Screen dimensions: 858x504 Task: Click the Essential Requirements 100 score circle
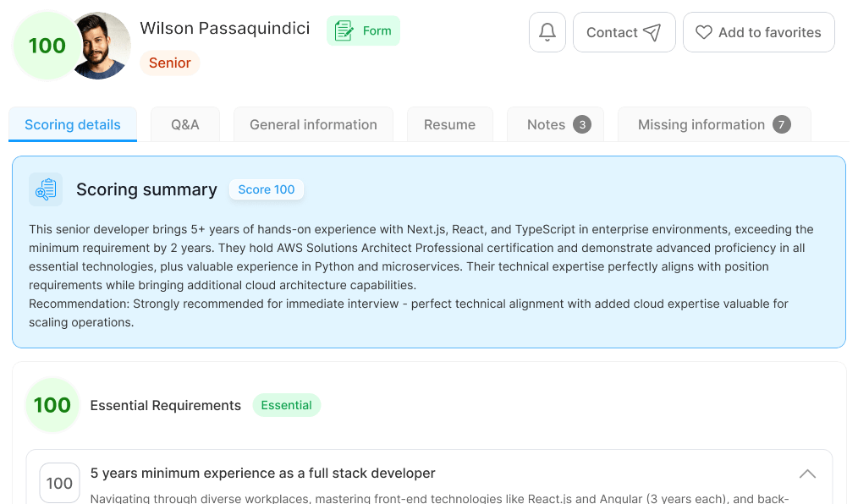pyautogui.click(x=52, y=405)
